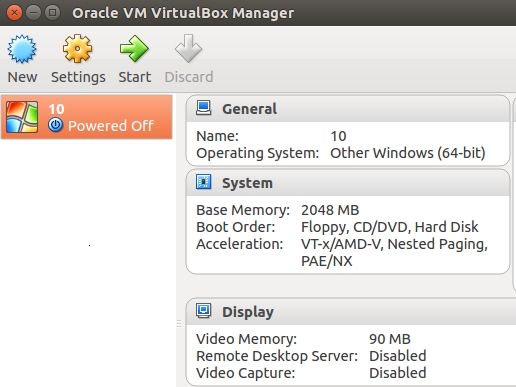Click the 'Oracle VM VirtualBox Manager' title
The image size is (516, 387).
(183, 13)
